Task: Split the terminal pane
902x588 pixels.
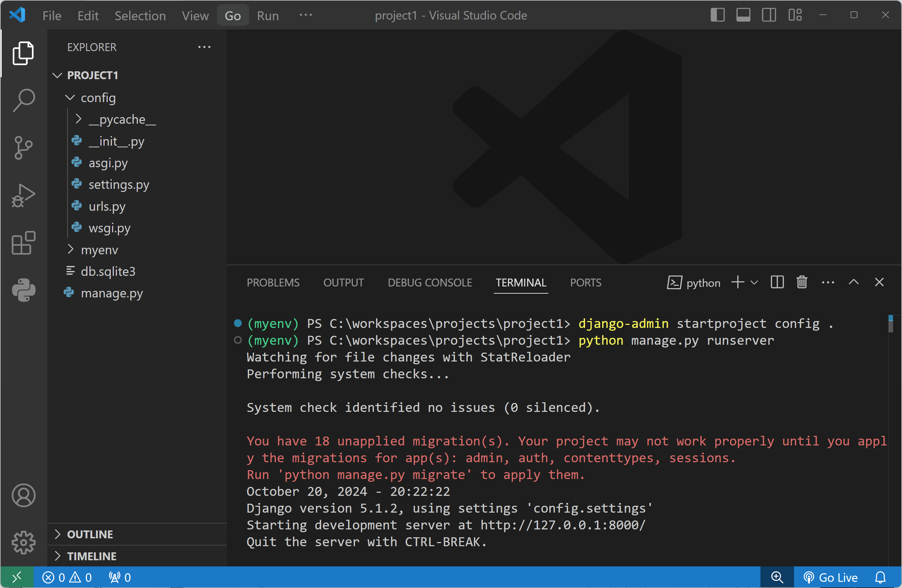Action: (x=777, y=282)
